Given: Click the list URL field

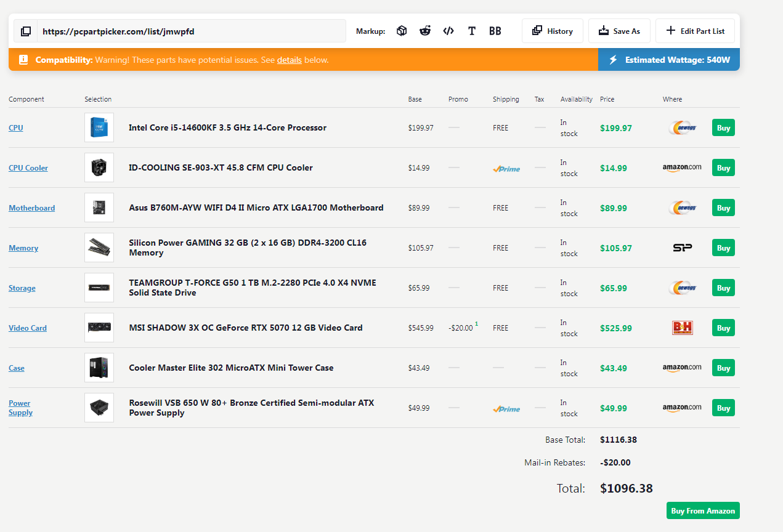Looking at the screenshot, I should 192,31.
